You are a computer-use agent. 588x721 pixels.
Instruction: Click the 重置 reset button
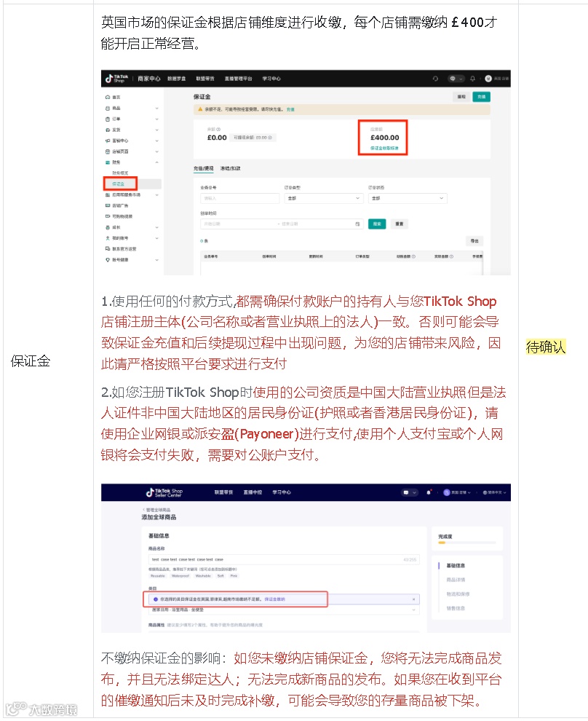(x=400, y=224)
